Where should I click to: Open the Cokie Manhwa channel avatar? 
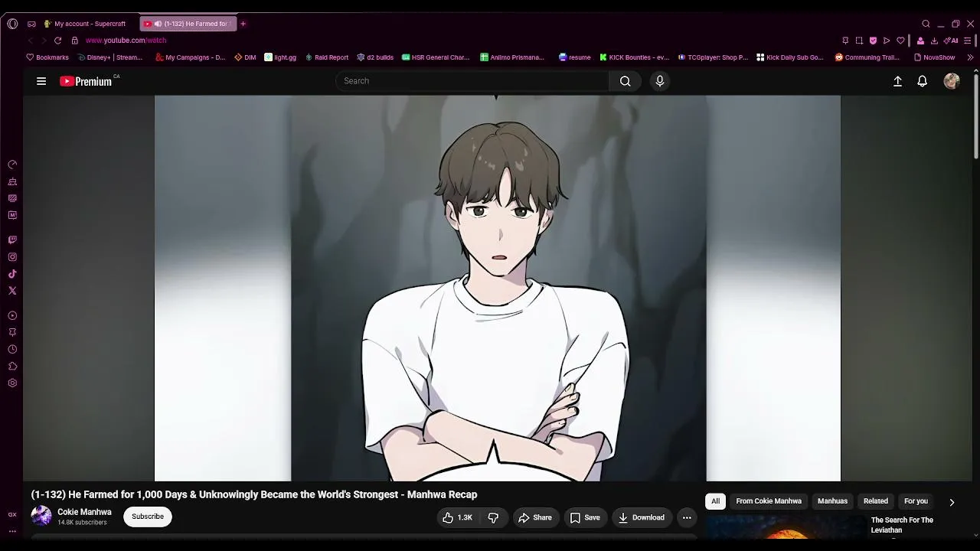coord(41,516)
